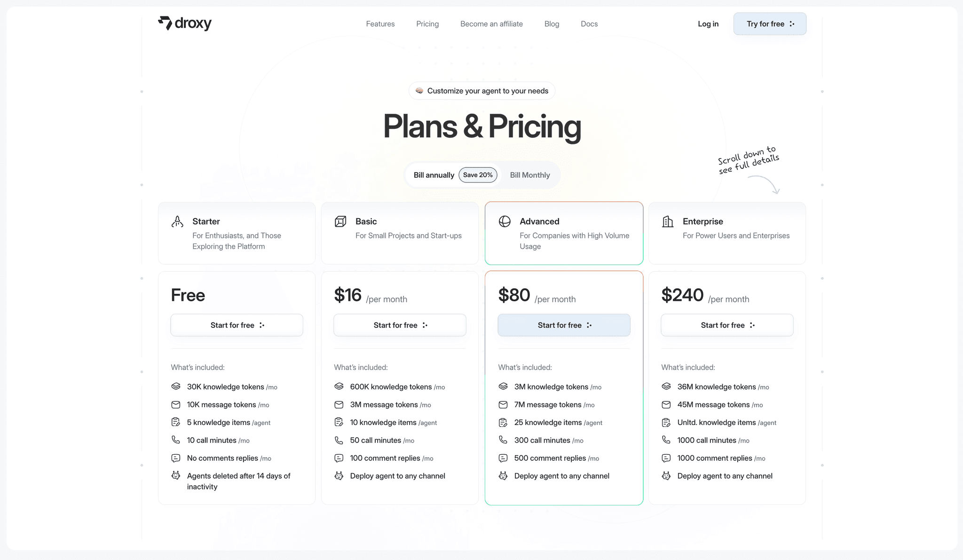The width and height of the screenshot is (963, 560).
Task: Click the droxy logo icon
Action: pos(165,23)
